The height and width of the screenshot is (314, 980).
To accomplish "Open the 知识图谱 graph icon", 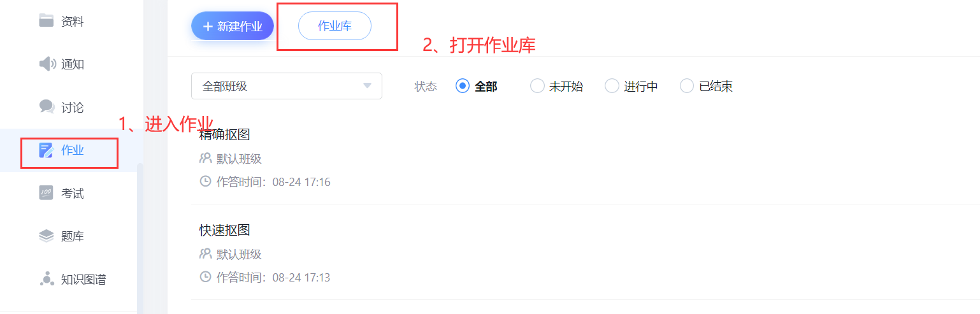I will pyautogui.click(x=47, y=279).
